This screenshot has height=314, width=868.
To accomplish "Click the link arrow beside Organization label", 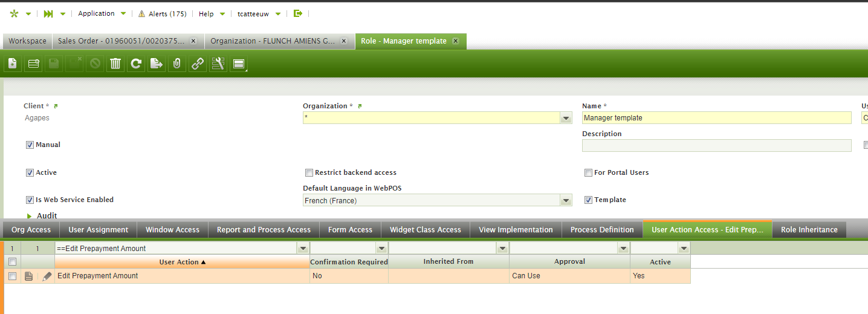I will click(x=360, y=106).
